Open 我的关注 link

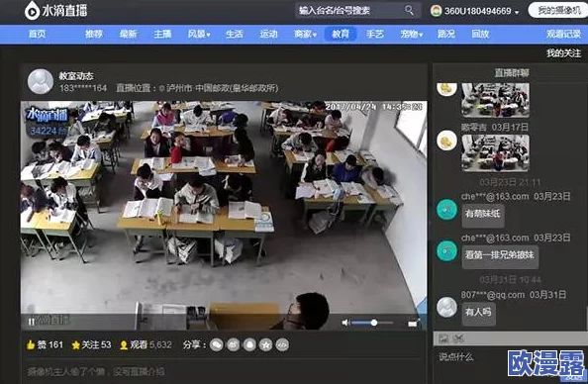(x=563, y=53)
